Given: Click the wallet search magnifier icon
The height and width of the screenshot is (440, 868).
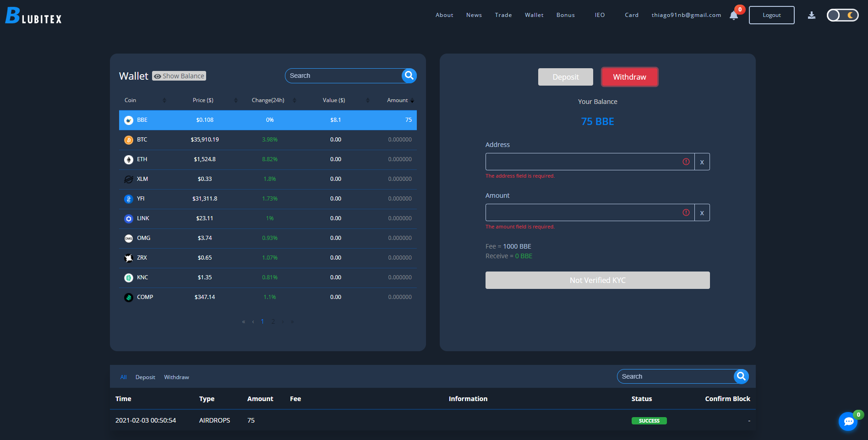Looking at the screenshot, I should click(409, 76).
